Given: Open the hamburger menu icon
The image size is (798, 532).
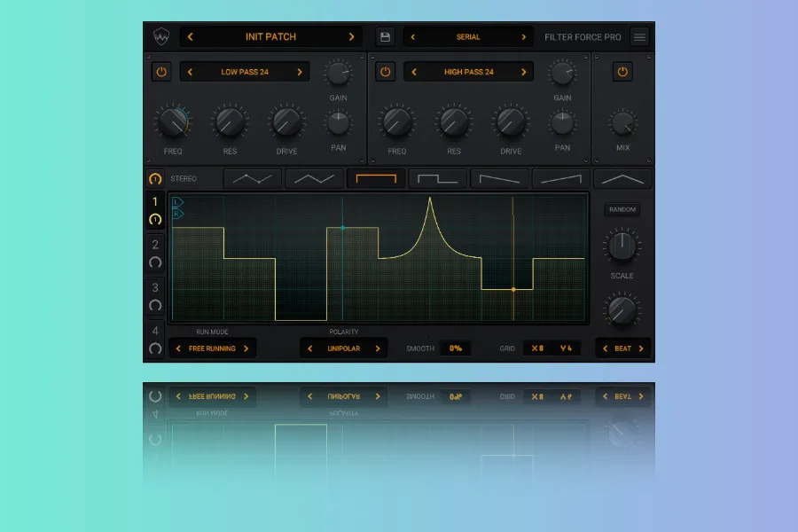Looking at the screenshot, I should click(639, 37).
